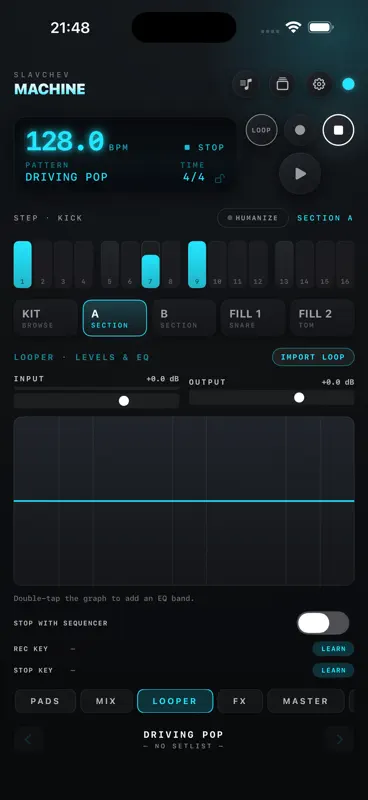Viewport: 368px width, 800px height.
Task: Toggle kick step 10
Action: (217, 264)
